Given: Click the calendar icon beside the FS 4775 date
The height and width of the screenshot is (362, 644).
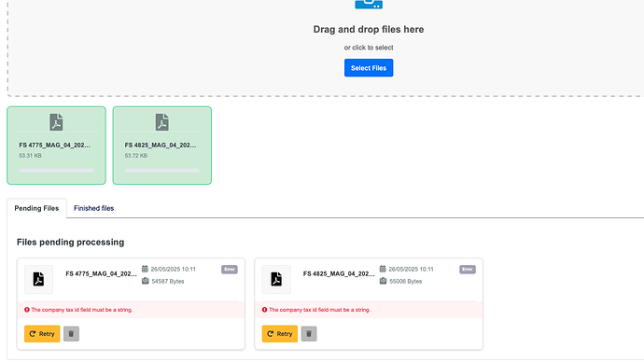Looking at the screenshot, I should [145, 269].
